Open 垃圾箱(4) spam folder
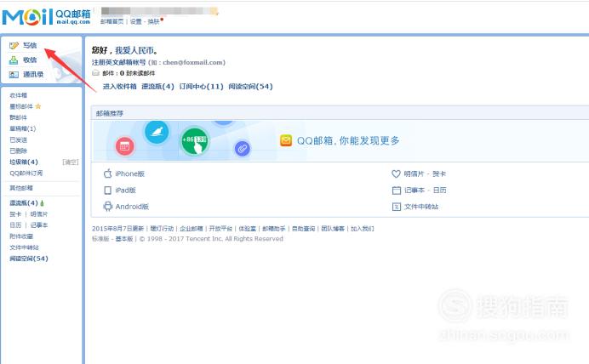 [24, 162]
